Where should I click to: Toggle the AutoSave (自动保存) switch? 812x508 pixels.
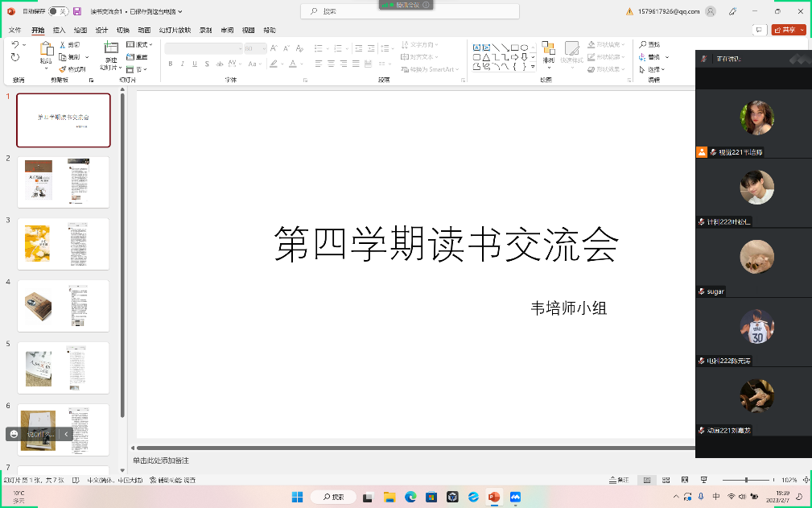(58, 11)
